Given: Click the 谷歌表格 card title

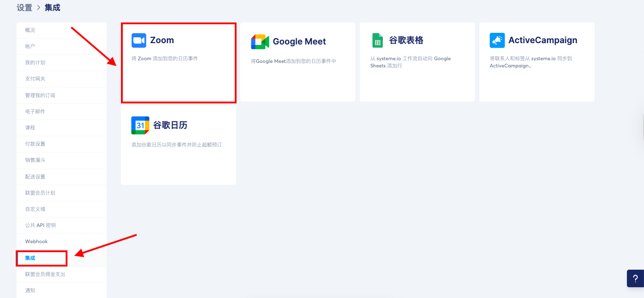Looking at the screenshot, I should tap(406, 40).
